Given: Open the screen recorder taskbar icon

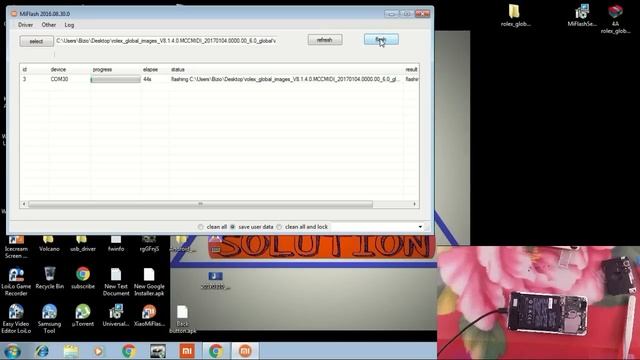Looking at the screenshot, I should (x=158, y=351).
